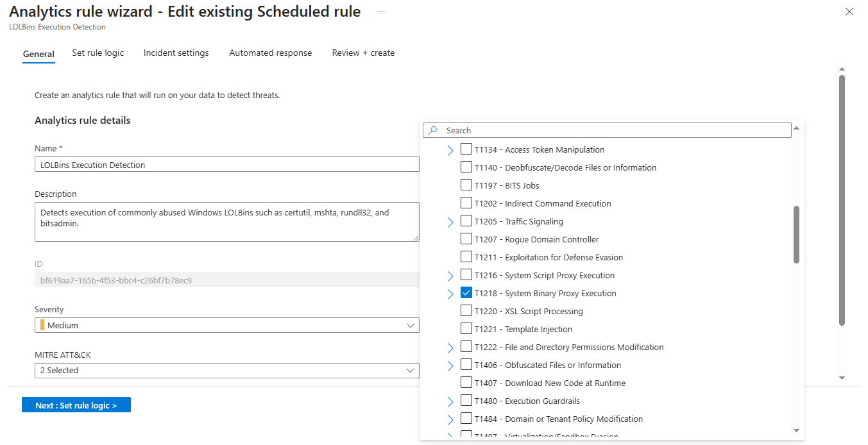Open the ellipsis menu beside wizard title

click(381, 12)
